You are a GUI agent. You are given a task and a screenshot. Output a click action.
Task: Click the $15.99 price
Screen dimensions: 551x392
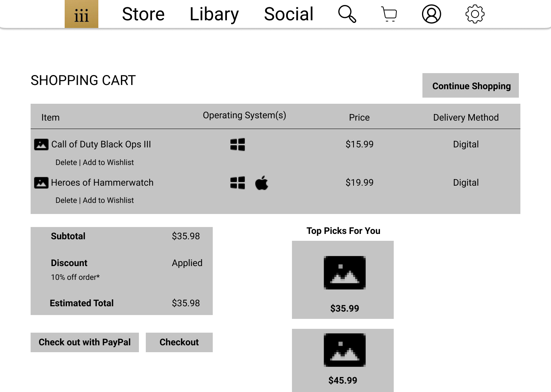(359, 144)
